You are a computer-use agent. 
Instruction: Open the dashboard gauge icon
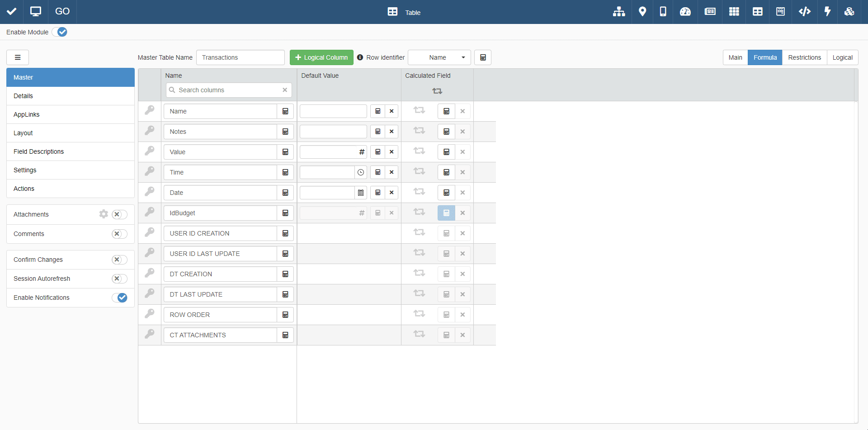click(x=685, y=12)
